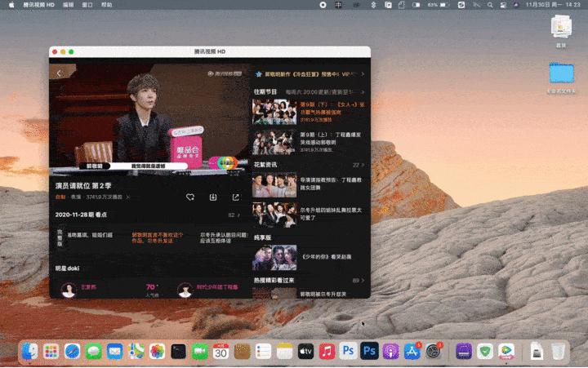Image resolution: width=588 pixels, height=368 pixels.
Task: Click the battery status in the menu bar
Action: click(438, 5)
